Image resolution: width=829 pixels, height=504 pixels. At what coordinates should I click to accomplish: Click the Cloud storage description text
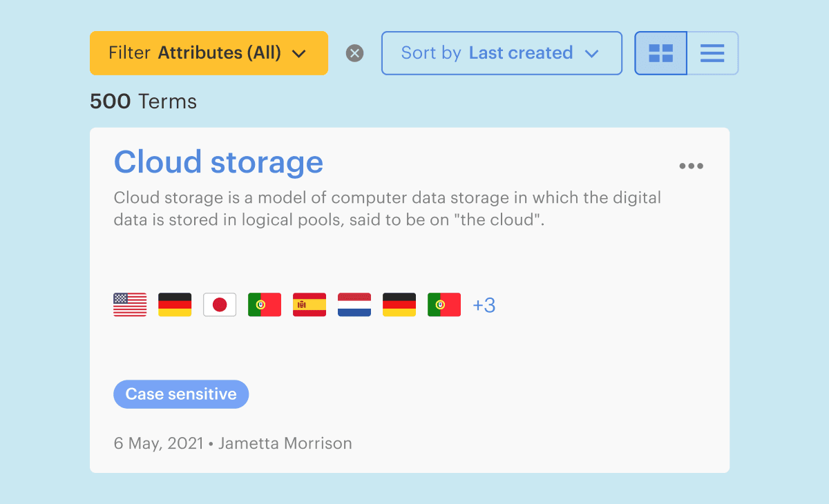point(387,209)
